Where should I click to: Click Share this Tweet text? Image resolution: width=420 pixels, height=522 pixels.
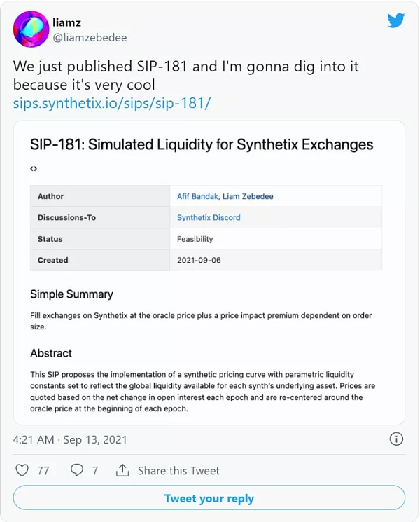tap(178, 470)
